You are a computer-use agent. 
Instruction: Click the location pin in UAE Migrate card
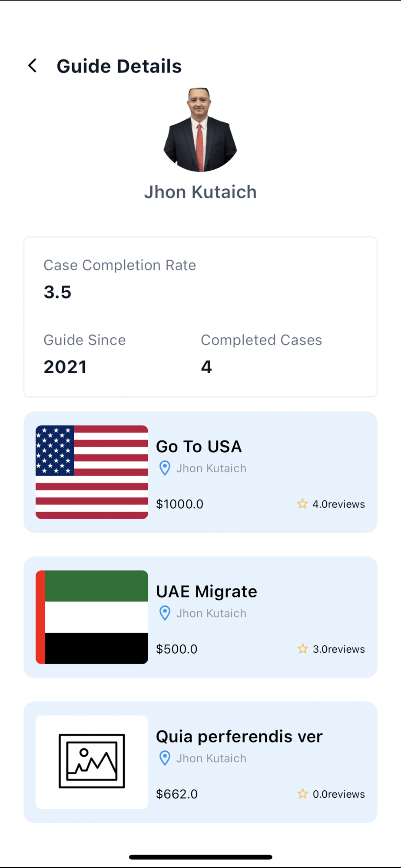pos(165,613)
